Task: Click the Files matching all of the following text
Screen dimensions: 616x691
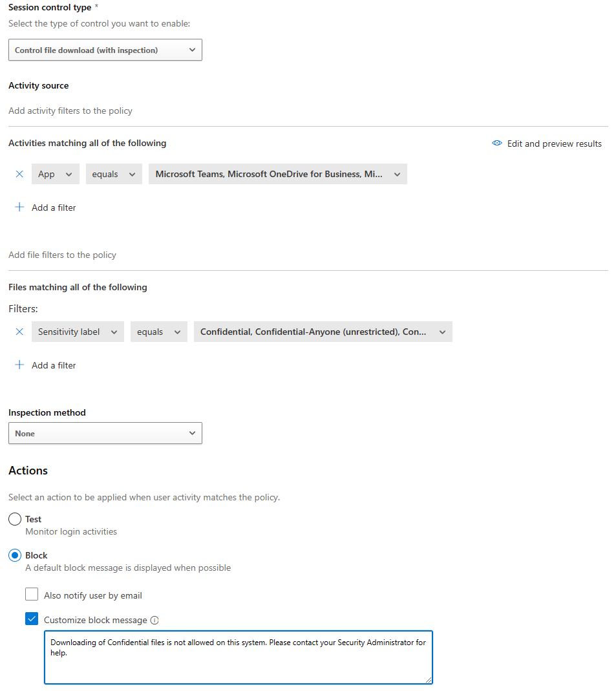Action: pos(78,288)
